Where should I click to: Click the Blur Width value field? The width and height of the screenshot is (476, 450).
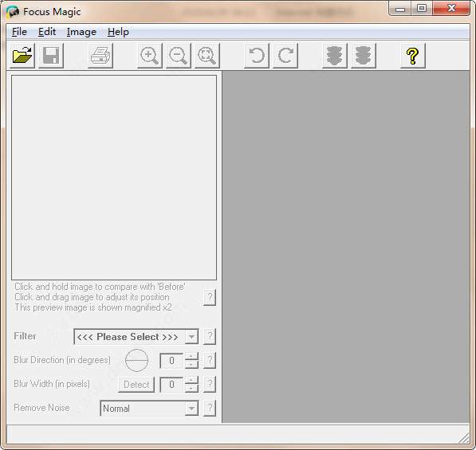[x=171, y=385]
